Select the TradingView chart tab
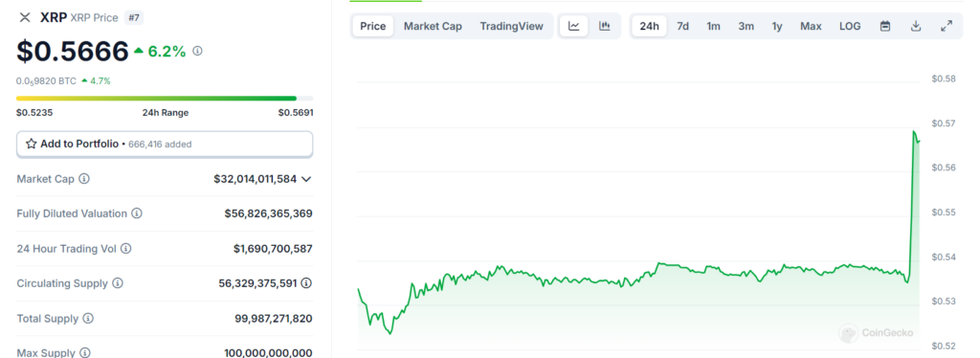980x358 pixels. tap(512, 26)
